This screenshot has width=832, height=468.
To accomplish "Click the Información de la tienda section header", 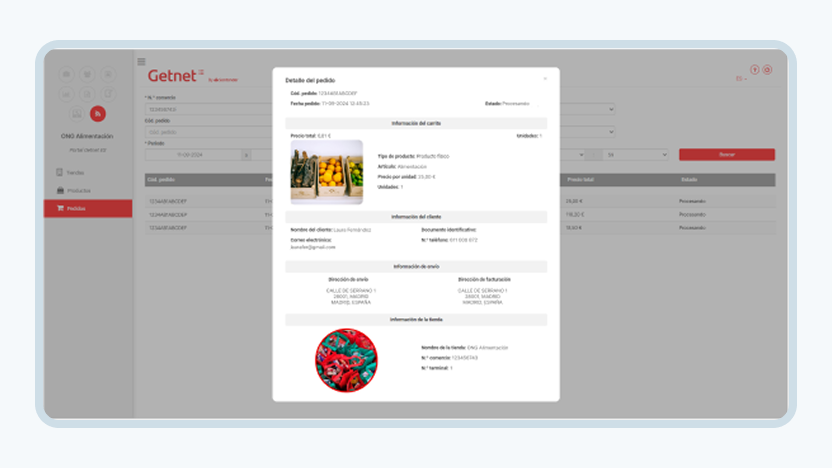I will click(x=416, y=320).
